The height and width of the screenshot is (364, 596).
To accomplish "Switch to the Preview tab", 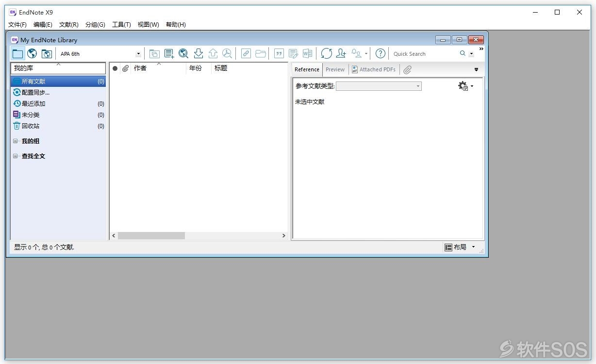I will tap(335, 69).
